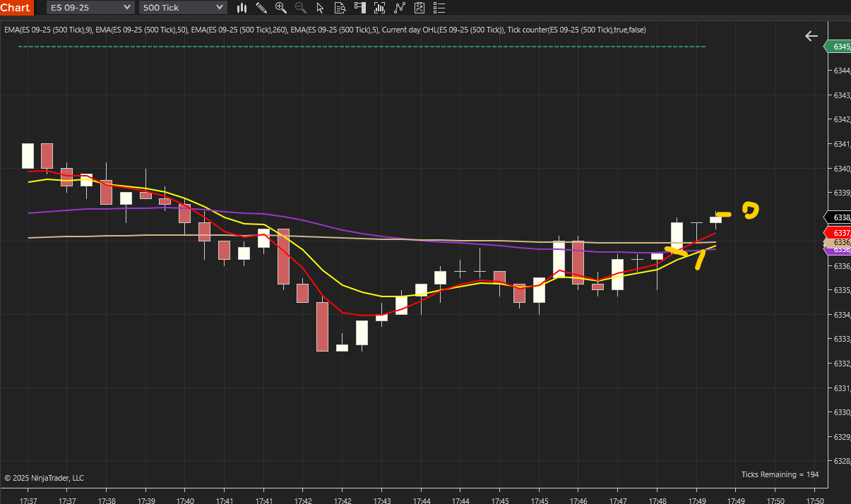The height and width of the screenshot is (504, 851).
Task: Click the 6344 price axis label
Action: pos(840,71)
